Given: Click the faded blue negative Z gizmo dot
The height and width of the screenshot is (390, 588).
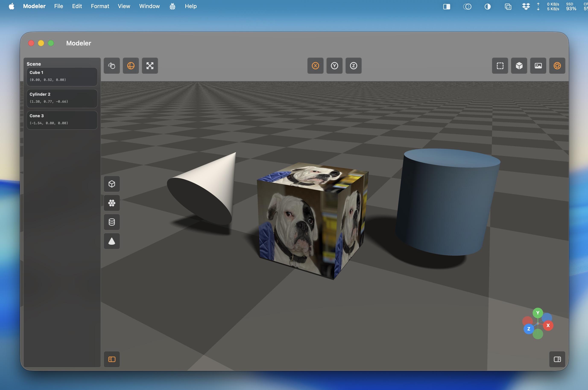Looking at the screenshot, I should point(547,318).
